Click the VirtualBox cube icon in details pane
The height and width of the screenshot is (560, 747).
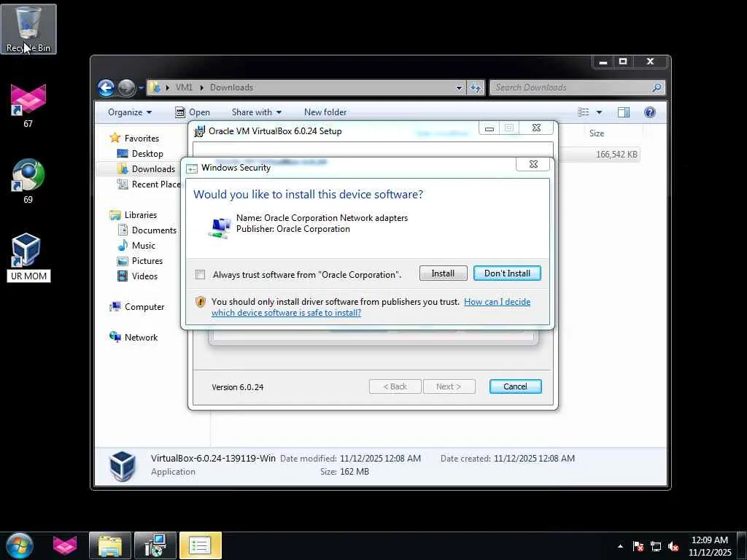(x=123, y=466)
